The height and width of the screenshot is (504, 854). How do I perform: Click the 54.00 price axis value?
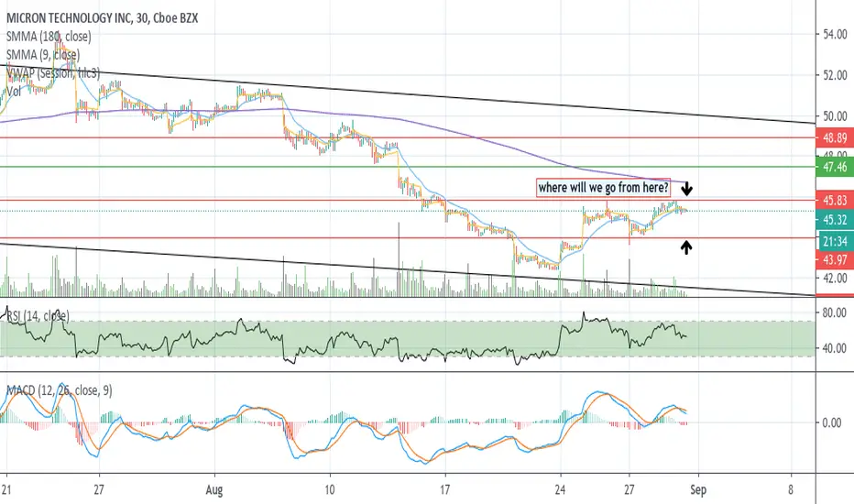(x=835, y=34)
